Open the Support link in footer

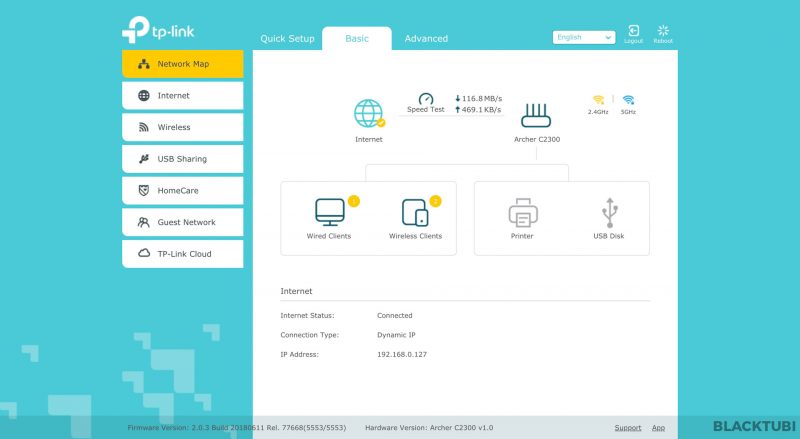tap(628, 428)
